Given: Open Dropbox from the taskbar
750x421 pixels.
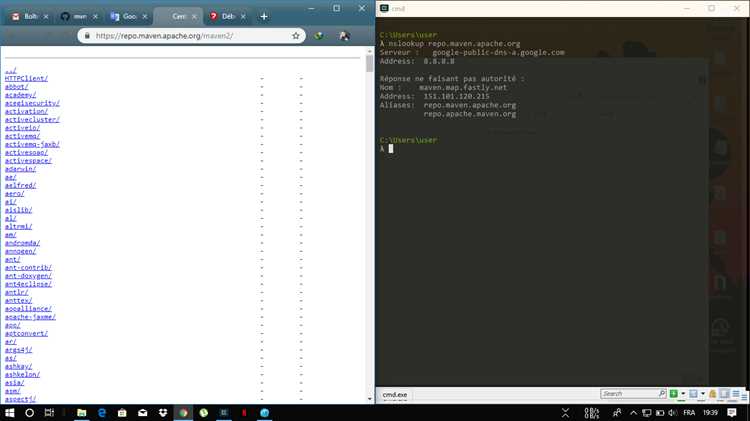Looking at the screenshot, I should (163, 412).
